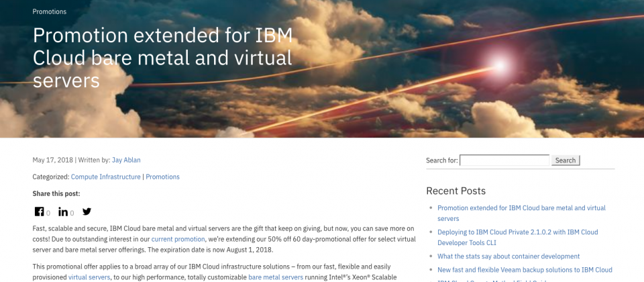Click the article headline in the banner
Image resolution: width=644 pixels, height=282 pixels.
(162, 58)
